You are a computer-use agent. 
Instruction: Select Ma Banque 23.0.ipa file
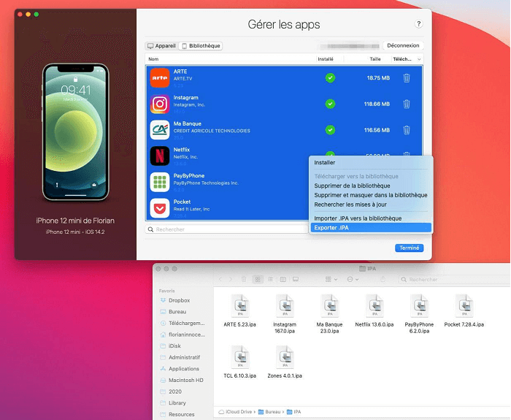(x=329, y=313)
